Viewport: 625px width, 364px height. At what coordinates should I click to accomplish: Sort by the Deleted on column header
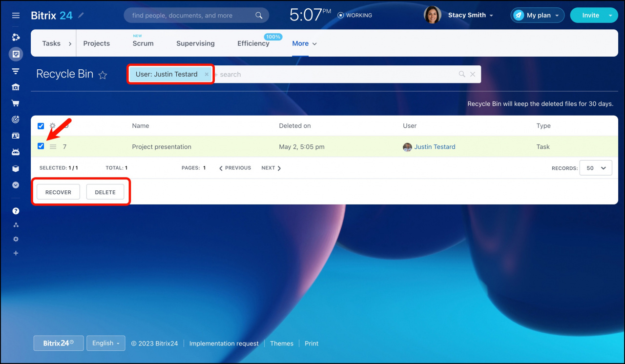295,126
